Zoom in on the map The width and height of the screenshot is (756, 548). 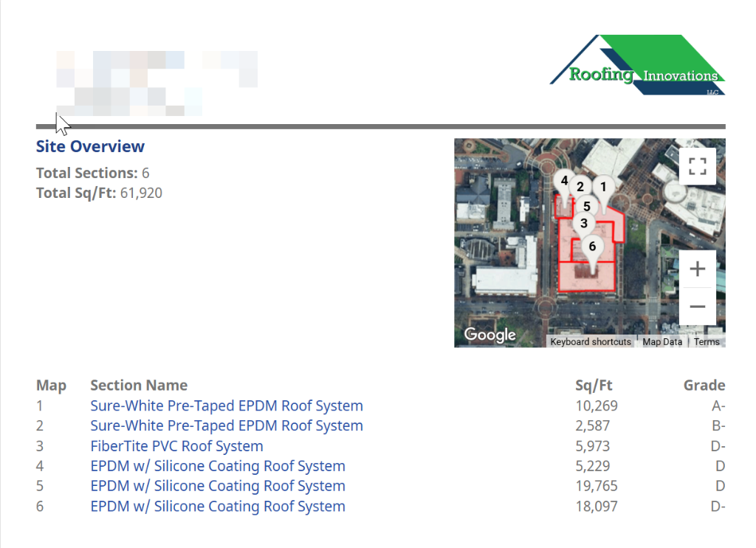pos(697,269)
